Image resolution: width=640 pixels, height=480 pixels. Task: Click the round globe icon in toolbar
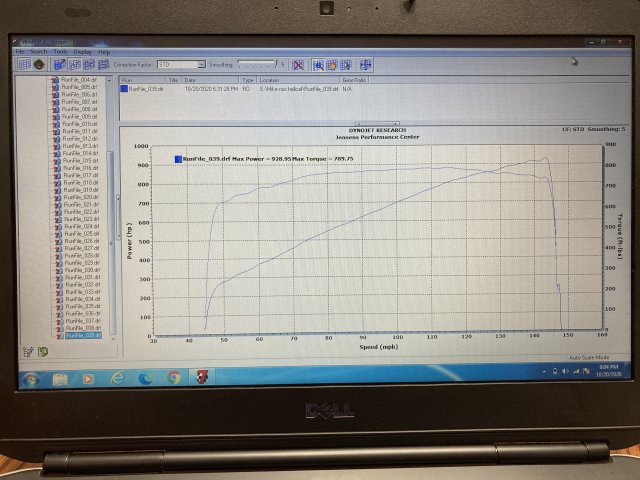(x=39, y=64)
